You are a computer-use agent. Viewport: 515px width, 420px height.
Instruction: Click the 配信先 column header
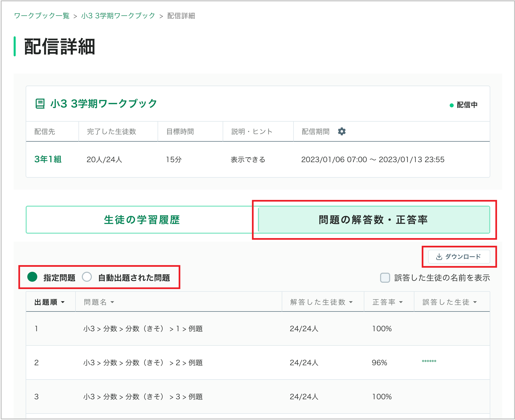click(x=45, y=132)
